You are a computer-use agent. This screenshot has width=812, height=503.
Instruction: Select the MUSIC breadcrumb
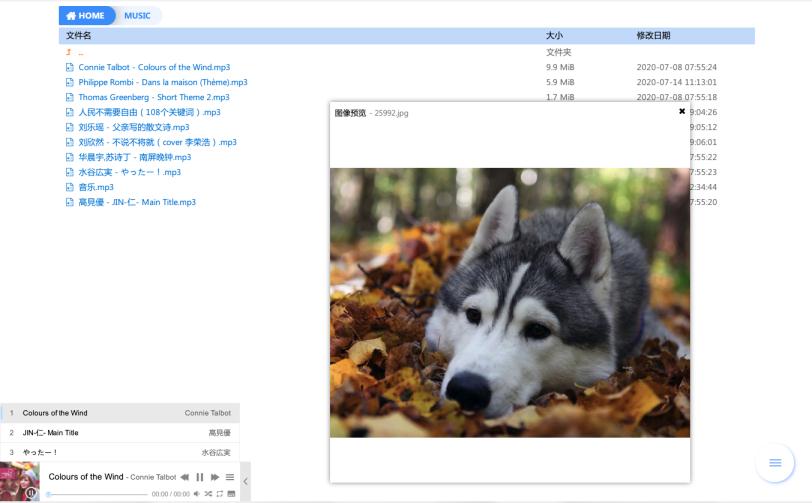(x=137, y=16)
